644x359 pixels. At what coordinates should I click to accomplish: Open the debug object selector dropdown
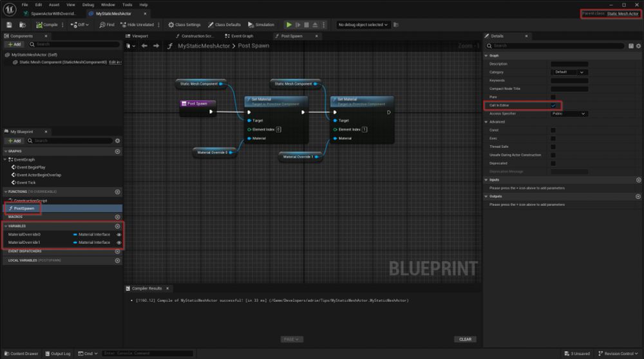tap(363, 25)
